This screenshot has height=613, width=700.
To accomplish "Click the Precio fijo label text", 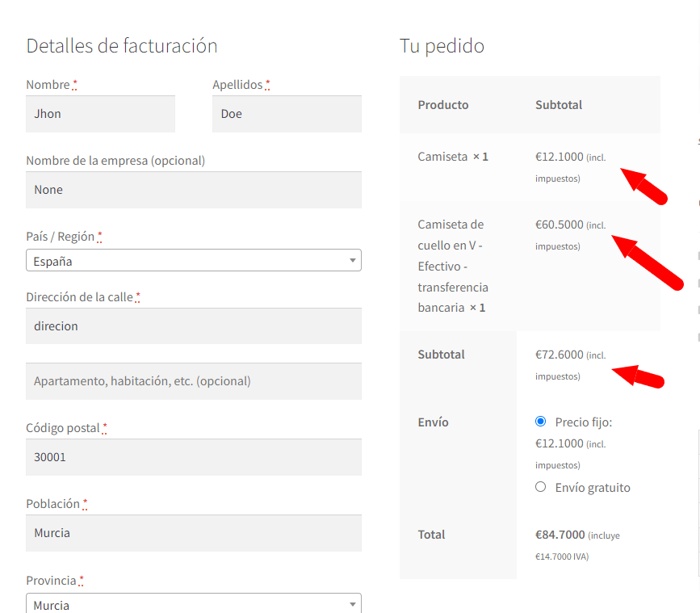I will [x=584, y=422].
